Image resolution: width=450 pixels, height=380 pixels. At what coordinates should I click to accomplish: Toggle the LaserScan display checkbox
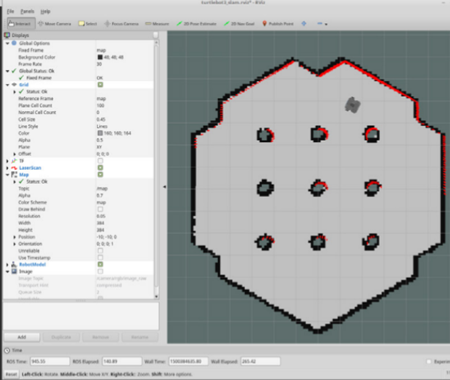pyautogui.click(x=100, y=168)
